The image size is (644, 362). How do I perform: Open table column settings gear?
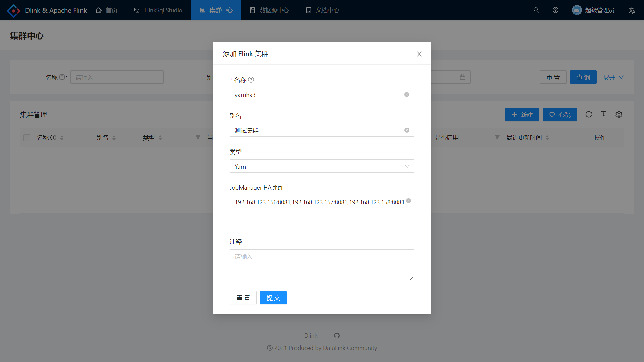pyautogui.click(x=619, y=115)
